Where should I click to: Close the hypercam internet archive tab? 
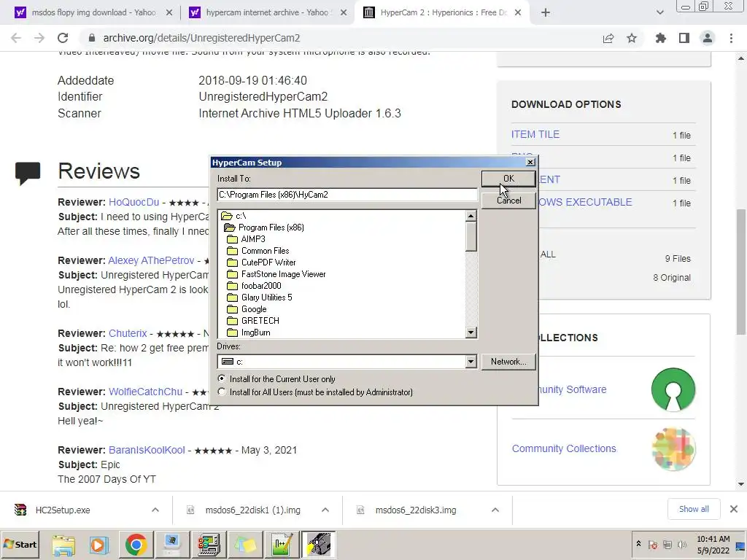[343, 13]
